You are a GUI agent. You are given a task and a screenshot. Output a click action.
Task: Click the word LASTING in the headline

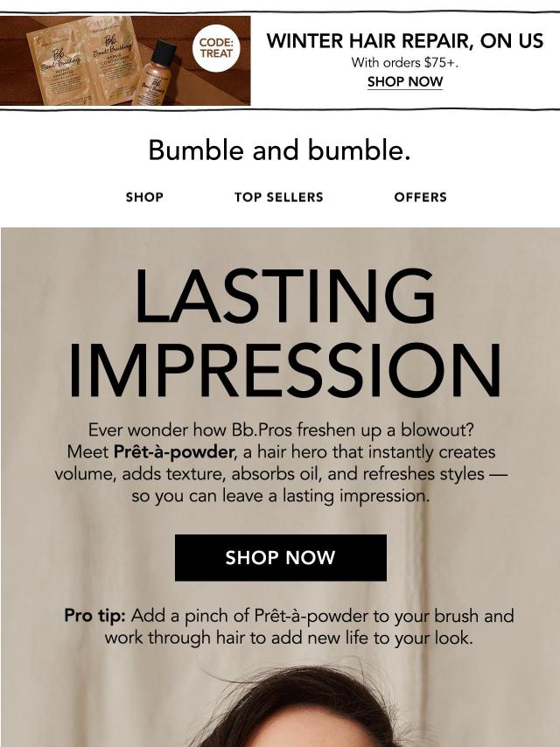click(284, 297)
